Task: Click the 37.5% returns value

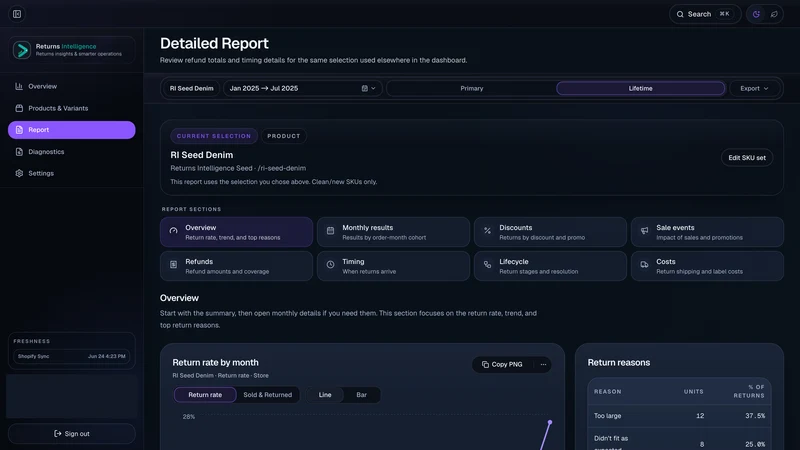Action: [755, 416]
